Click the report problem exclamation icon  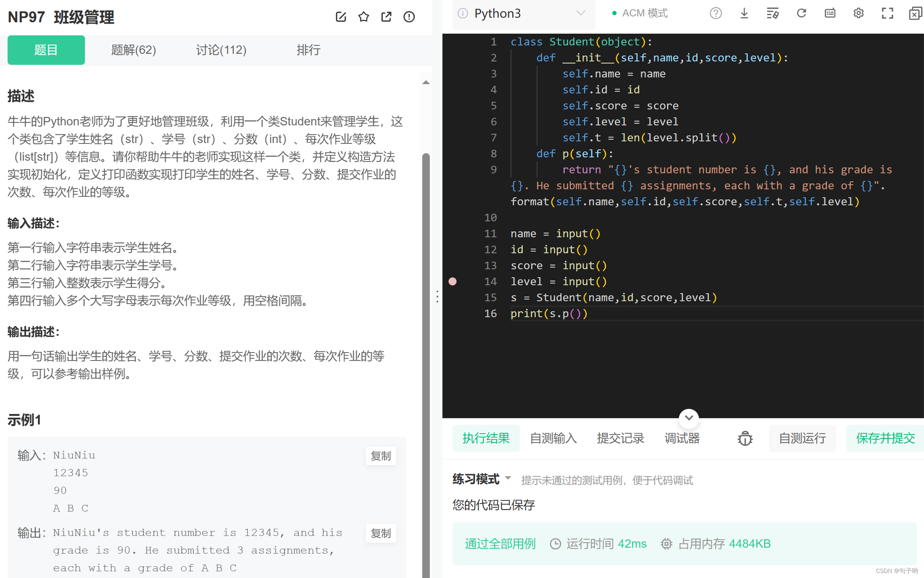tap(409, 17)
